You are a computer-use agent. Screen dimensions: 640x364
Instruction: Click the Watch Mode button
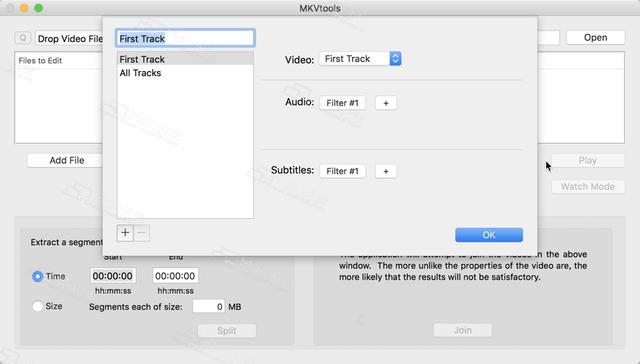click(x=587, y=186)
